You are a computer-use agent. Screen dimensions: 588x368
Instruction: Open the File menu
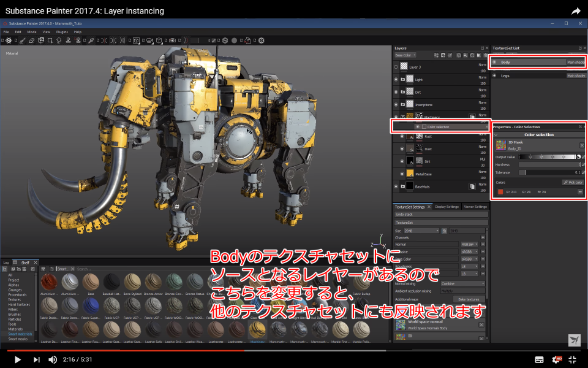click(6, 32)
